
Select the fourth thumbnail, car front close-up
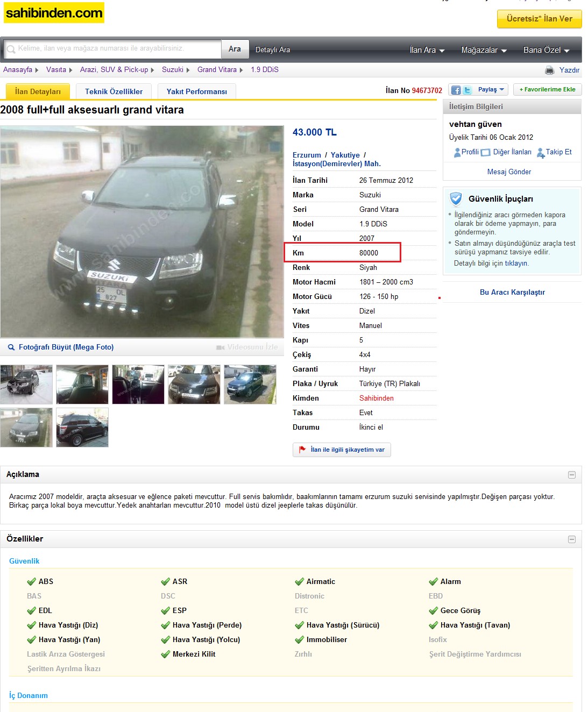pyautogui.click(x=194, y=385)
